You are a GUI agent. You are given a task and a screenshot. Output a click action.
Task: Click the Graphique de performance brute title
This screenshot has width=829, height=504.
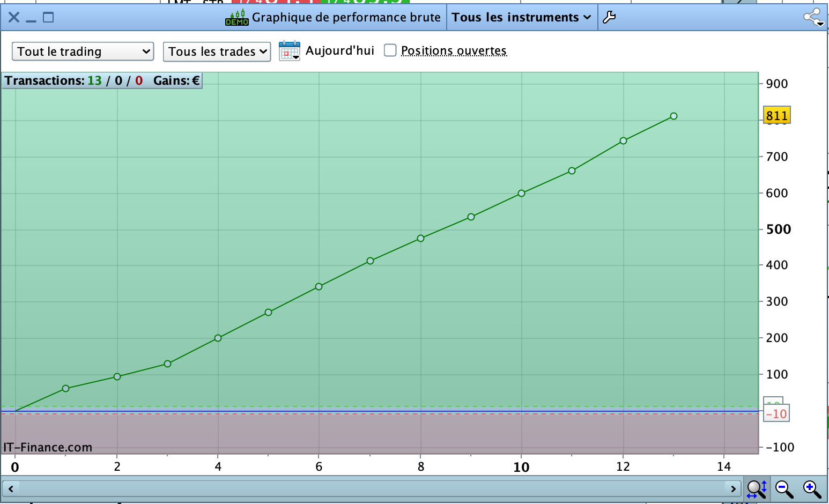pyautogui.click(x=346, y=17)
